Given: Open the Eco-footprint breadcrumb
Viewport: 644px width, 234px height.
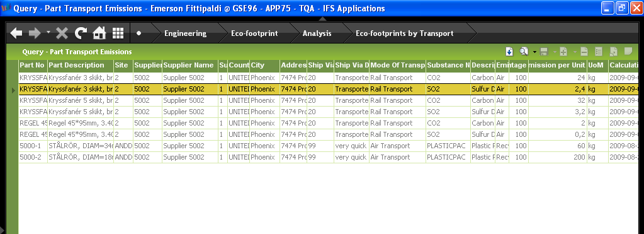Looking at the screenshot, I should click(254, 33).
